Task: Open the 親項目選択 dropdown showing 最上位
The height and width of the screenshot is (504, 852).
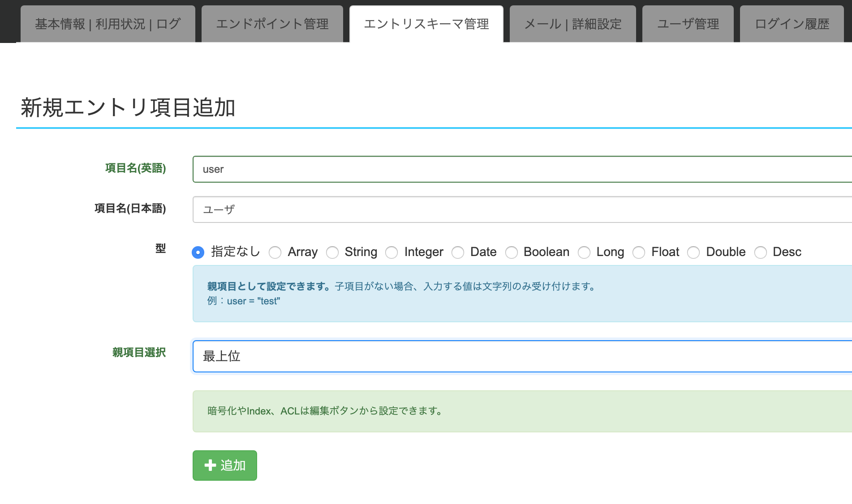Action: [x=522, y=356]
